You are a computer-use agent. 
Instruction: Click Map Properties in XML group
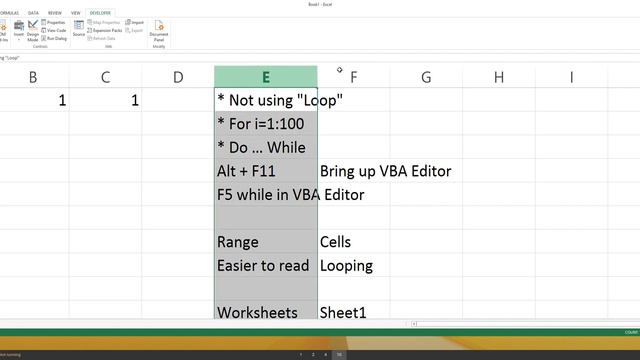coord(104,22)
